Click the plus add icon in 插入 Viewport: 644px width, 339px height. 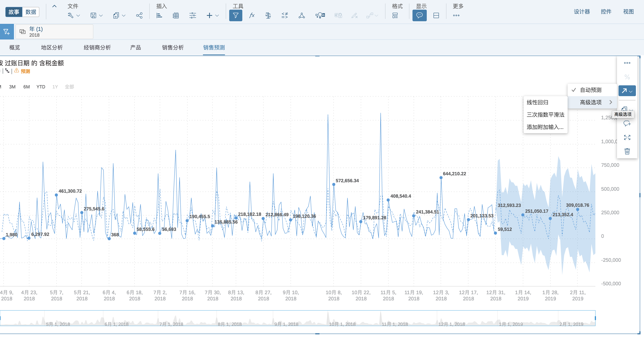click(x=210, y=15)
